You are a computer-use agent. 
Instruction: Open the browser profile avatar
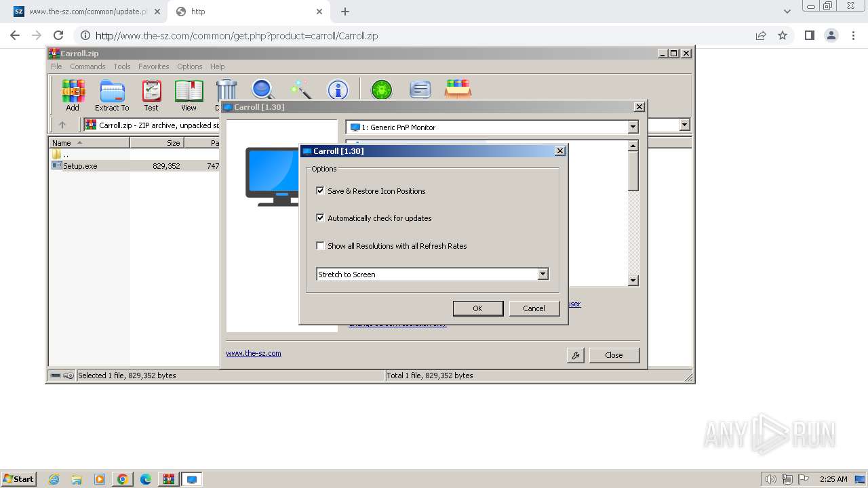[831, 35]
